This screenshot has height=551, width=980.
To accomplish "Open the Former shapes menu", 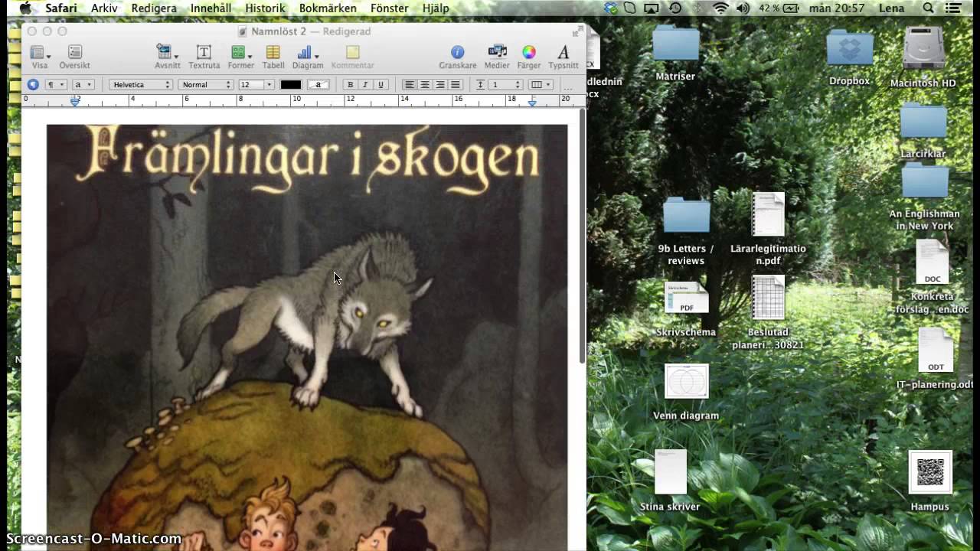I will pyautogui.click(x=240, y=53).
